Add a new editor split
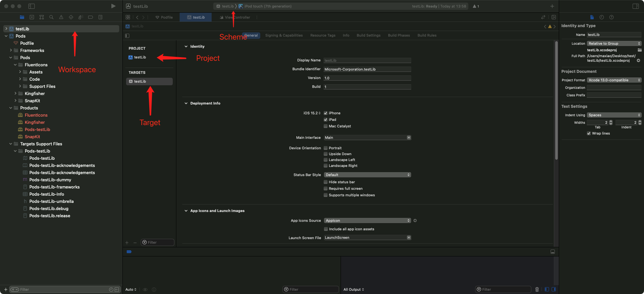 (x=554, y=17)
